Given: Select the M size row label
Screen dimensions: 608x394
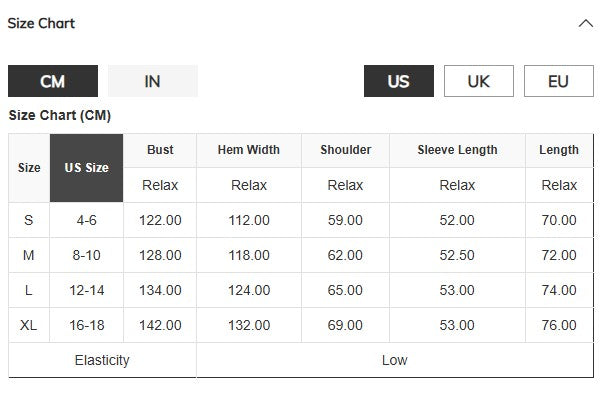Looking at the screenshot, I should coord(29,255).
